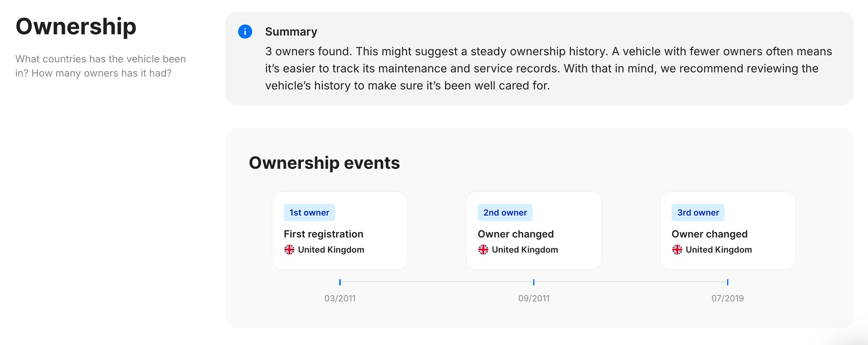The image size is (868, 345).
Task: Click United Kingdom text in 3rd owner card
Action: [718, 250]
